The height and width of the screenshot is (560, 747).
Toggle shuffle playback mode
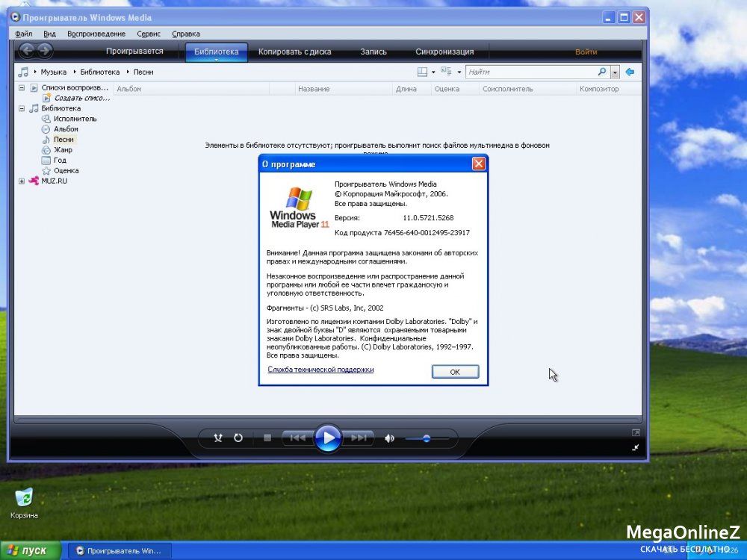point(218,438)
